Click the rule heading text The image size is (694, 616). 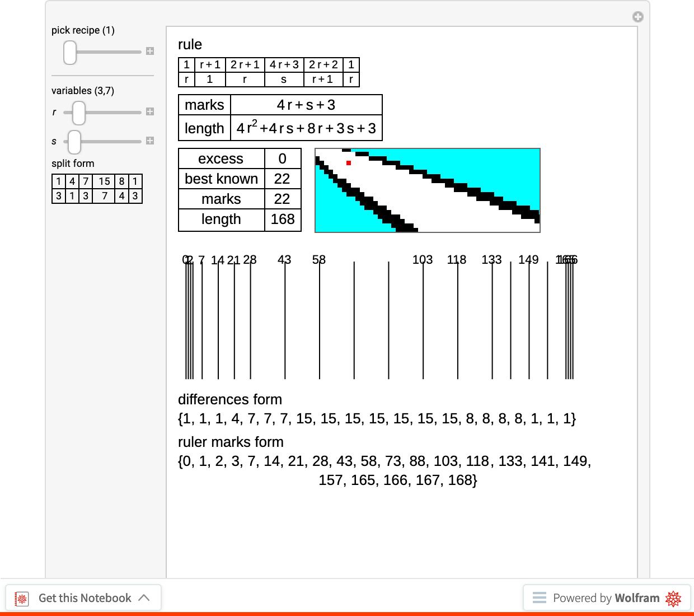[190, 45]
